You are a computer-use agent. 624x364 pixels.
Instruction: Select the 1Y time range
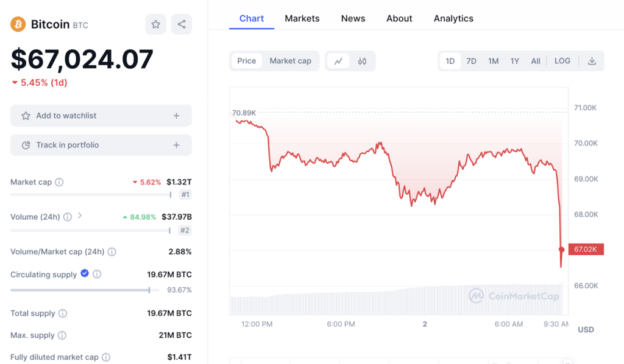(x=515, y=61)
